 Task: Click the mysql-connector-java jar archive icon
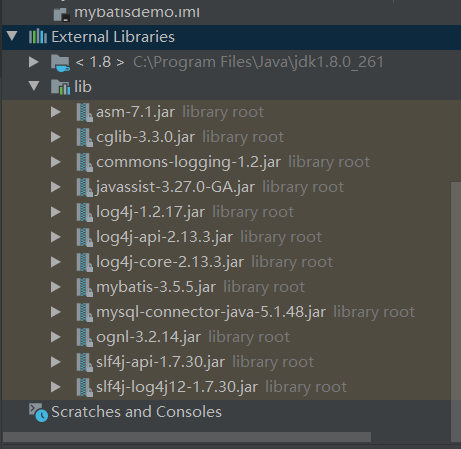[x=84, y=312]
